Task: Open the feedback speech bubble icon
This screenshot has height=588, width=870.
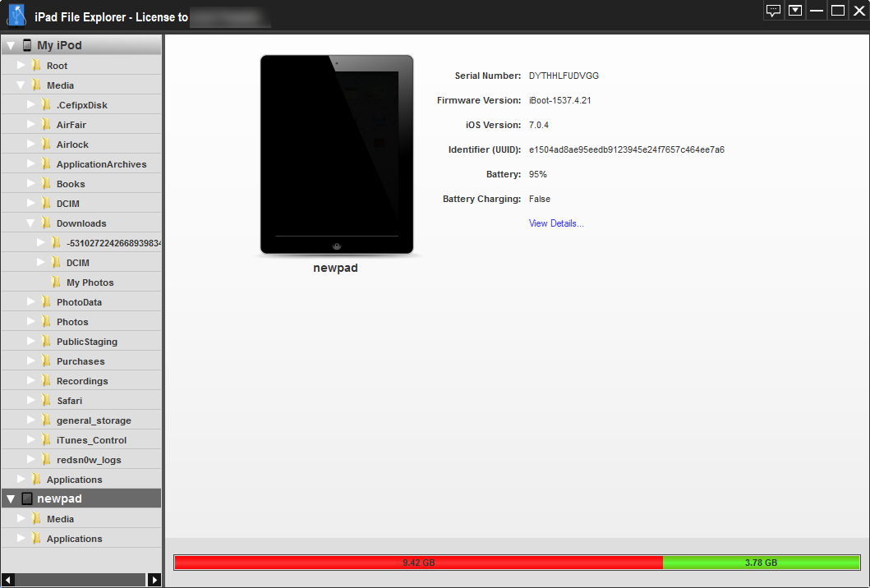Action: 773,11
